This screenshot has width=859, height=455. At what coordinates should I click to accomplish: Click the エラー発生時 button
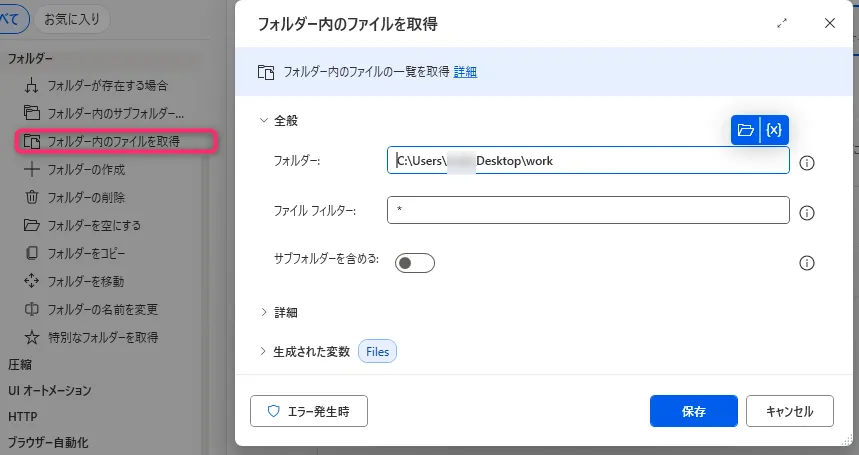click(308, 411)
